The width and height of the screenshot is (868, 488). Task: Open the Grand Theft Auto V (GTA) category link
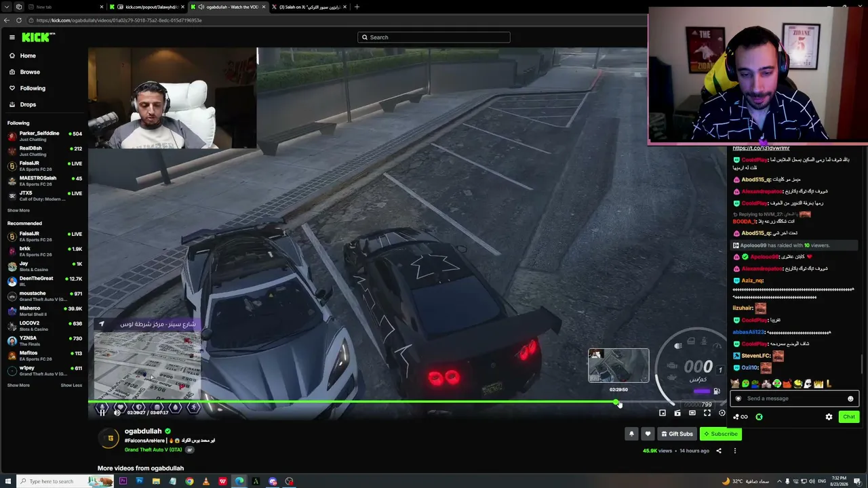(x=155, y=449)
